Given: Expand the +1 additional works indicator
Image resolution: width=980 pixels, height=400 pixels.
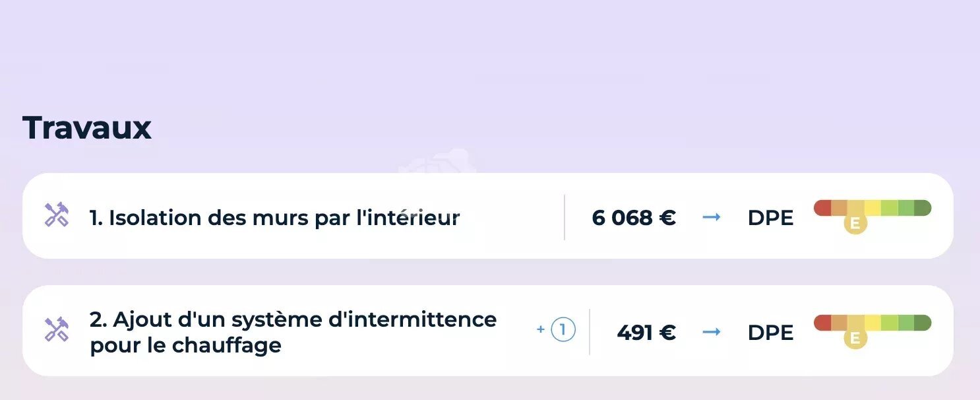Looking at the screenshot, I should [x=556, y=330].
